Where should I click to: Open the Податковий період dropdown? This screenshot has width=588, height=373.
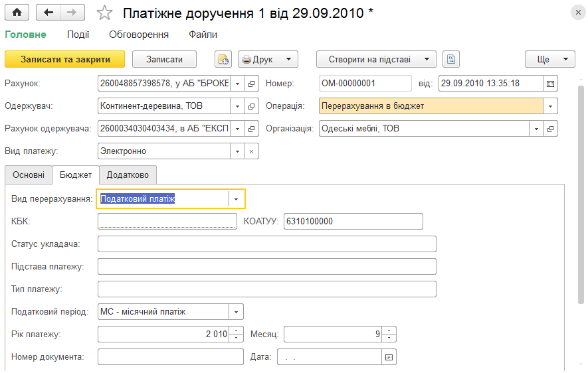237,311
